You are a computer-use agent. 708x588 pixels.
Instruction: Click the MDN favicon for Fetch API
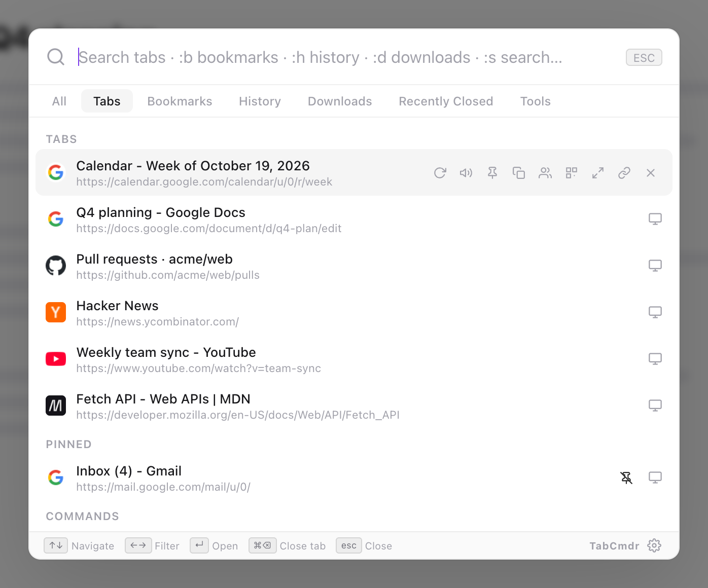(x=56, y=406)
